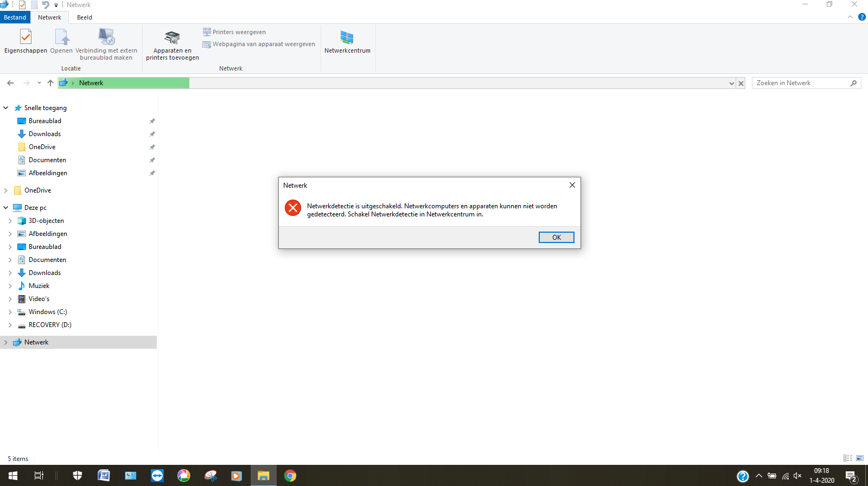
Task: Click OK in the Netwerk error dialog
Action: click(x=556, y=237)
